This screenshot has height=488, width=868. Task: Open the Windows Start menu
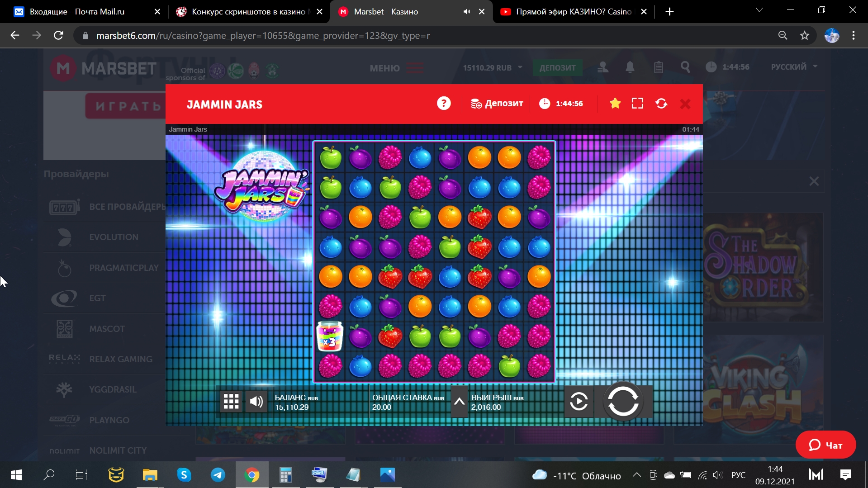(16, 475)
